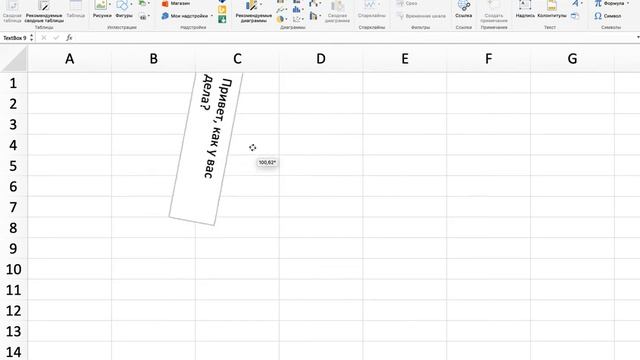Select column A header

[x=69, y=59]
